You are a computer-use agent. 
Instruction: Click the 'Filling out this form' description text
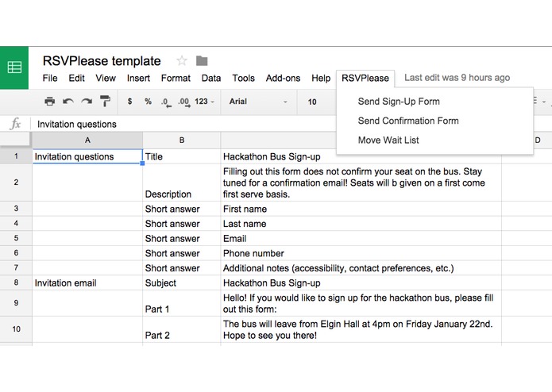click(x=361, y=183)
